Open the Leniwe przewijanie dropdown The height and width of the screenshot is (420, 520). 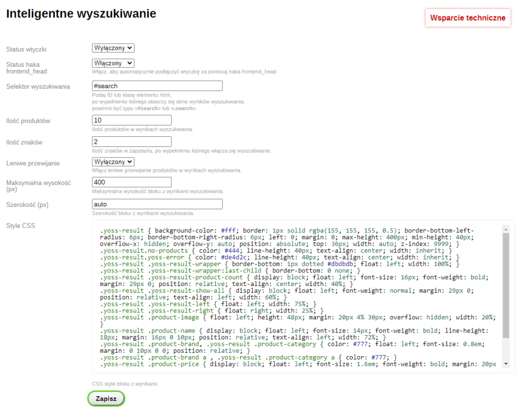(113, 162)
